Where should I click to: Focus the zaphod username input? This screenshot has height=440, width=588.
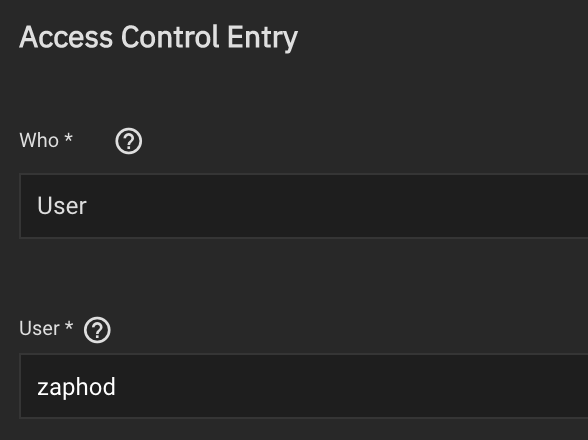(304, 386)
